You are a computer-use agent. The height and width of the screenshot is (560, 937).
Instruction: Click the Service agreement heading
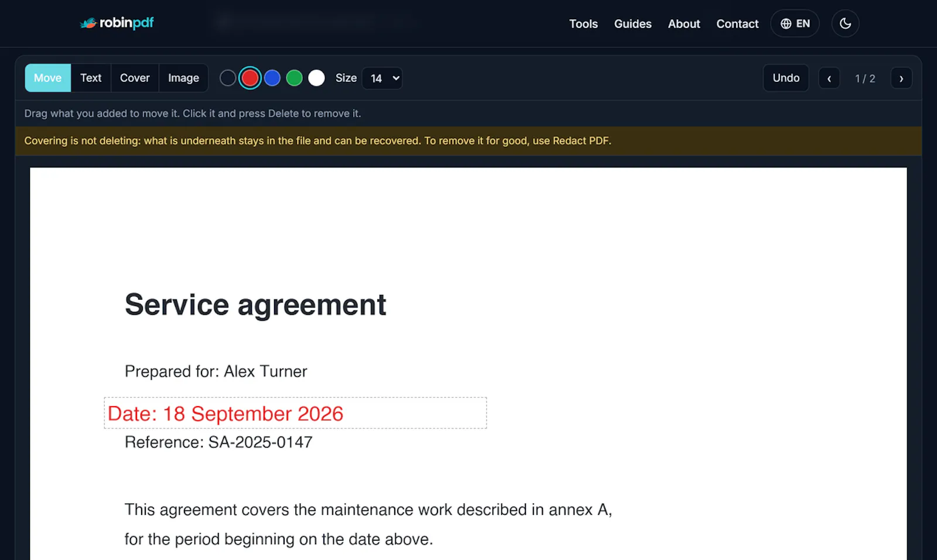(255, 305)
